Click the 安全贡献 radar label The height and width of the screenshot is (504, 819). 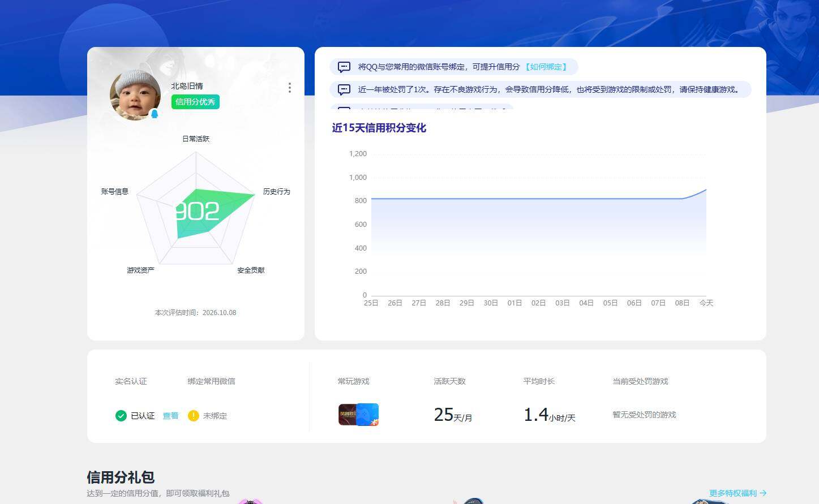point(251,270)
